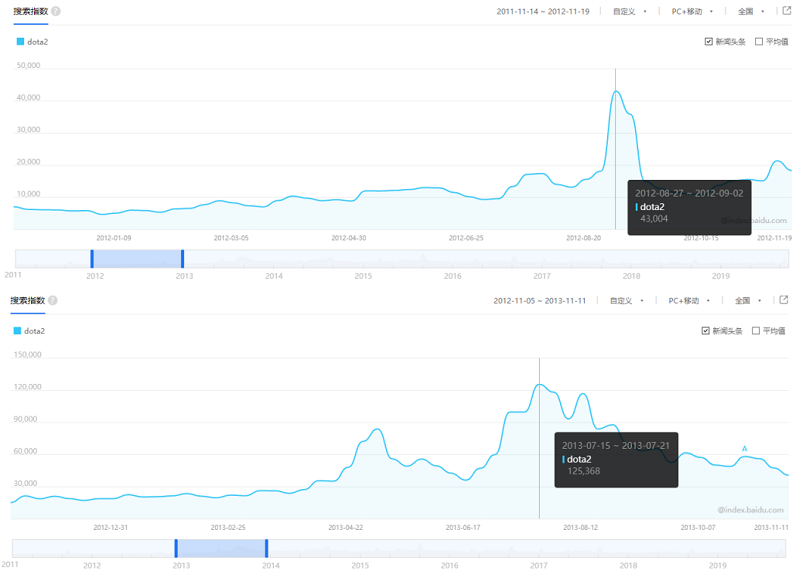Click the 2012-04-30 x-axis label
This screenshot has width=800, height=582.
coord(348,238)
